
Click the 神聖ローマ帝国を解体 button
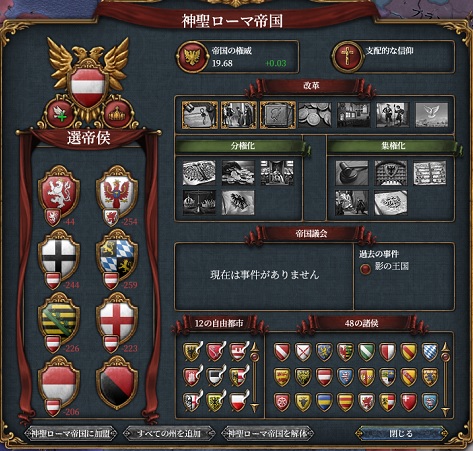tap(267, 433)
